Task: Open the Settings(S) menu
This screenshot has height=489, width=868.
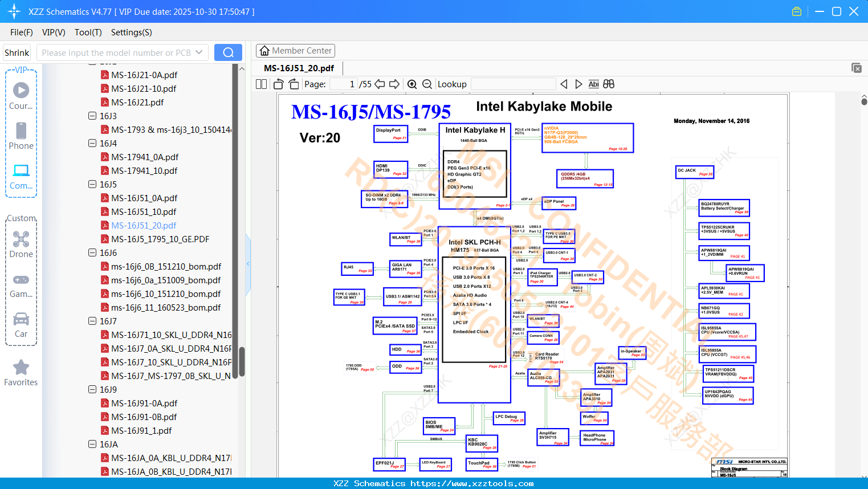Action: pos(131,32)
